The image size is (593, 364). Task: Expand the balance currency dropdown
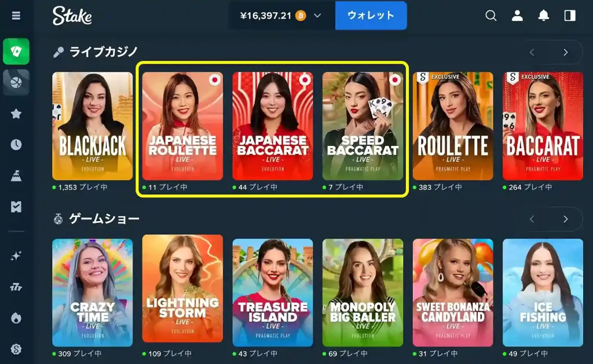click(317, 16)
